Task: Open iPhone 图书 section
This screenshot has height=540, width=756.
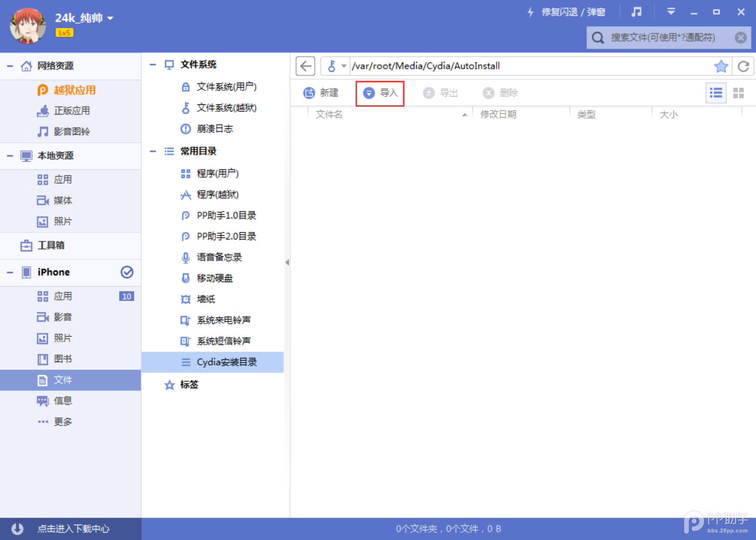Action: point(70,359)
